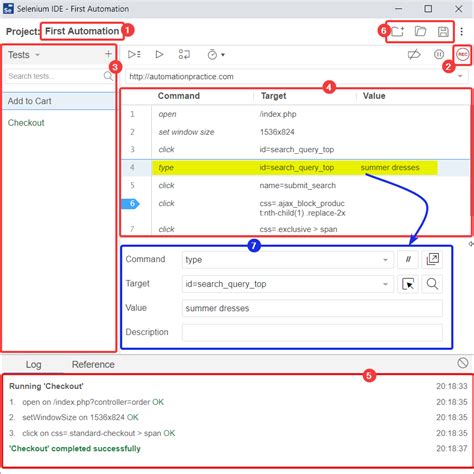Open new window configuration icon
Viewport: 474px width, 474px height.
point(432,259)
